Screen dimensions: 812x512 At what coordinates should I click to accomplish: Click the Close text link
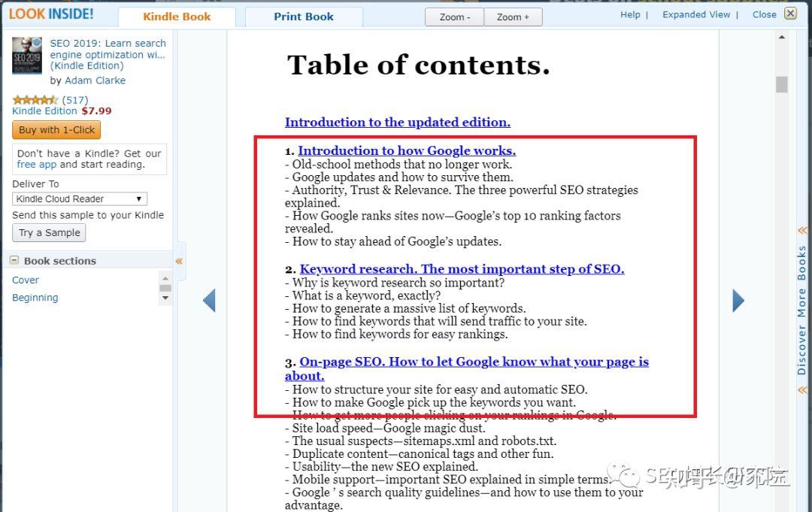click(765, 14)
